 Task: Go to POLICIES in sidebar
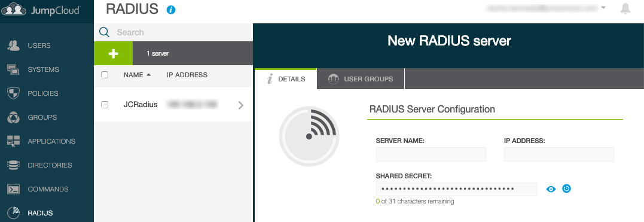pos(42,93)
